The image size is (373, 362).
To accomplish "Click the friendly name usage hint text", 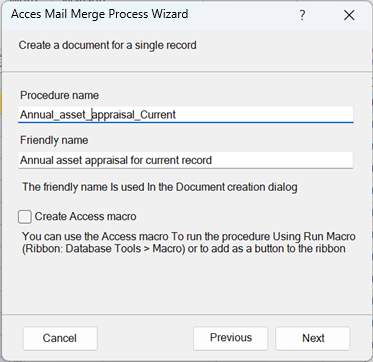I will 160,187.
